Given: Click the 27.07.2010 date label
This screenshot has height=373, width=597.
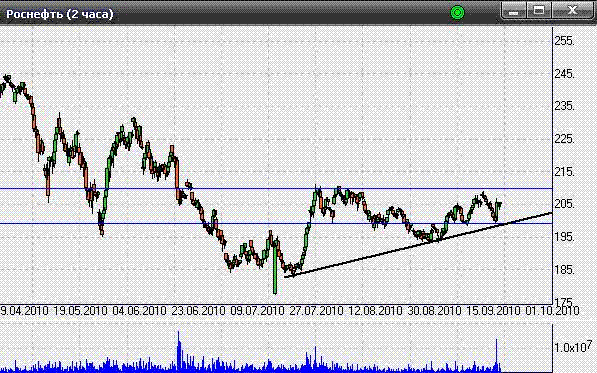Looking at the screenshot, I should [x=316, y=311].
